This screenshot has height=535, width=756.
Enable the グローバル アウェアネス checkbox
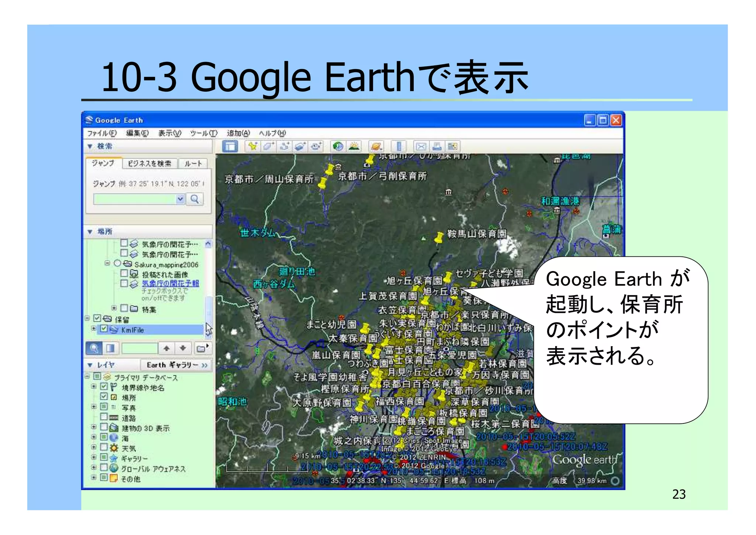104,468
